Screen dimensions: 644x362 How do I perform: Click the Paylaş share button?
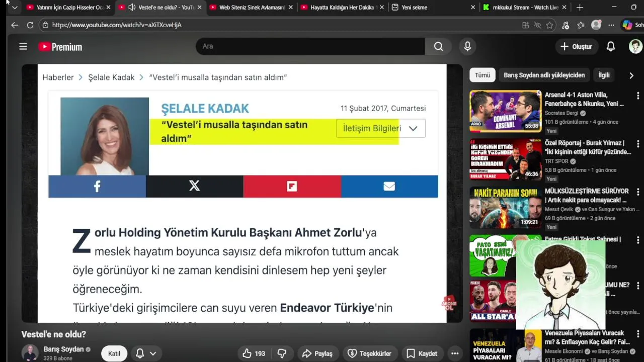click(317, 353)
